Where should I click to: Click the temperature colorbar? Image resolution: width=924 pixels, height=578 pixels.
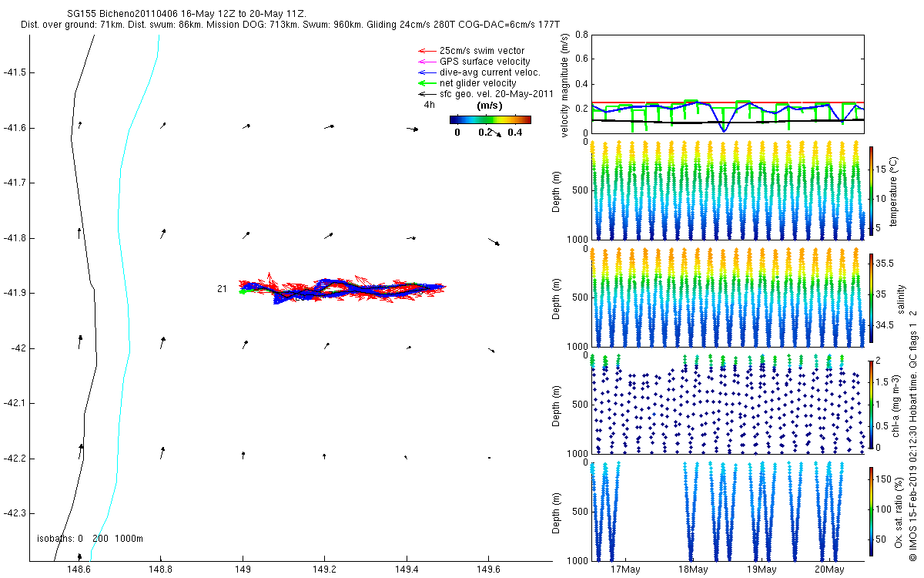(x=871, y=190)
